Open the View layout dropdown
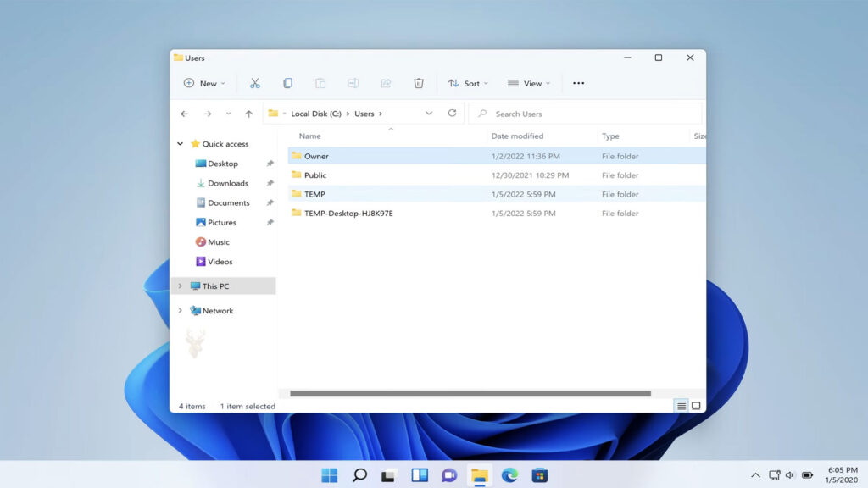This screenshot has width=868, height=488. [x=529, y=83]
